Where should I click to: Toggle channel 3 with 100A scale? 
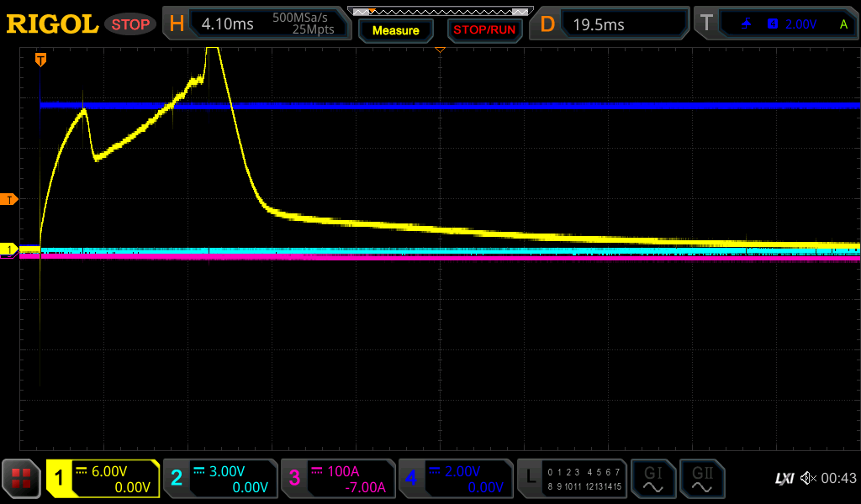pos(337,479)
